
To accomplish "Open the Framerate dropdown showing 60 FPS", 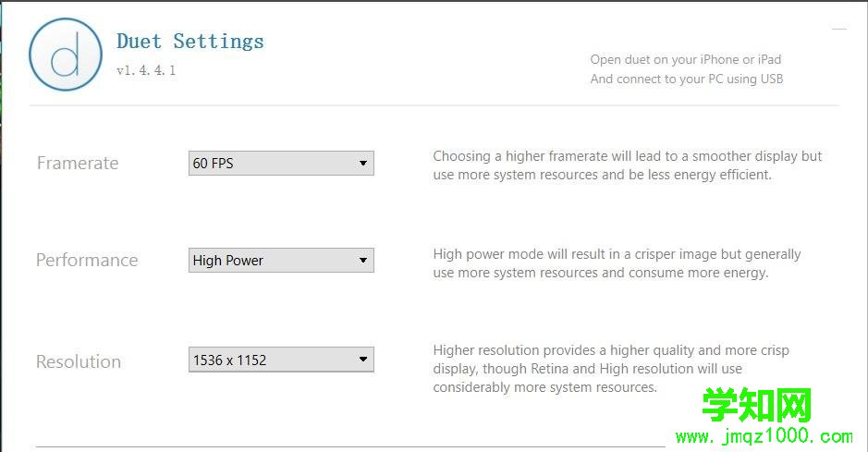I will pyautogui.click(x=271, y=164).
